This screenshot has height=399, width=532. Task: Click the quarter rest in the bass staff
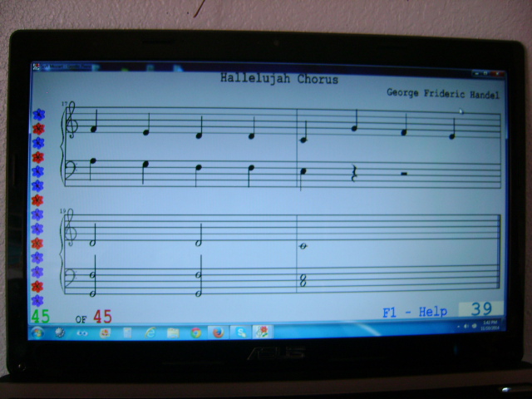(353, 174)
